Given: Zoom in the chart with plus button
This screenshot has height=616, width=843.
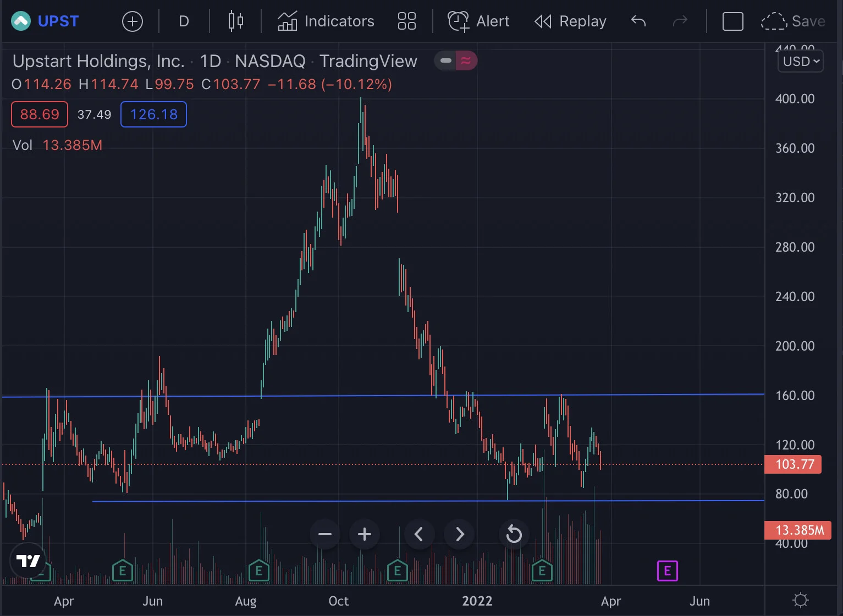Looking at the screenshot, I should (x=365, y=534).
